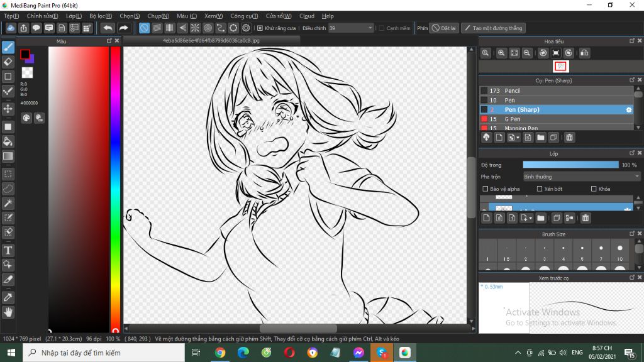Activate the Lasso selection tool
Viewport: 644px width, 362px height.
8,189
